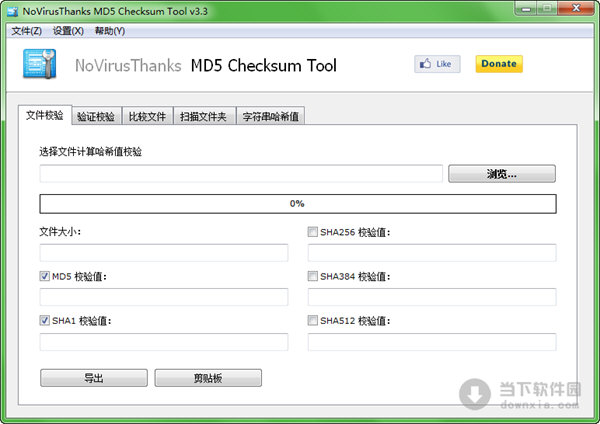
Task: Click the 导出 export button
Action: [x=94, y=378]
